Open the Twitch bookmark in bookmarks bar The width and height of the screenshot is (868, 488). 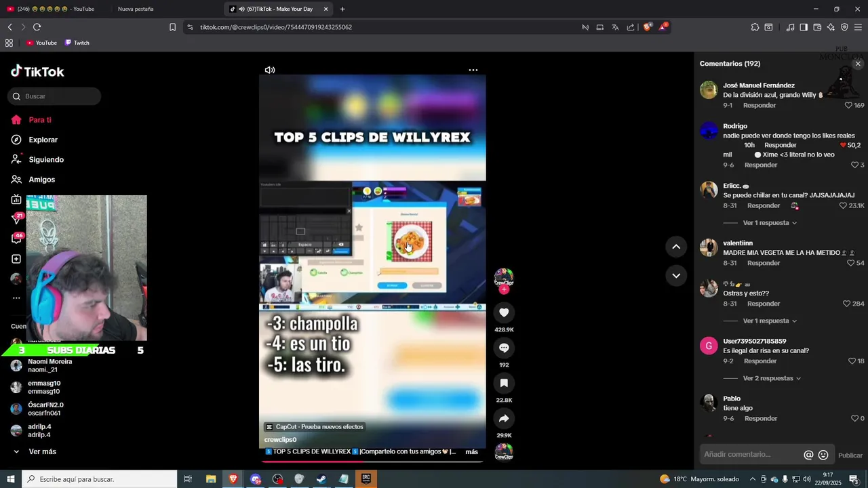coord(77,43)
